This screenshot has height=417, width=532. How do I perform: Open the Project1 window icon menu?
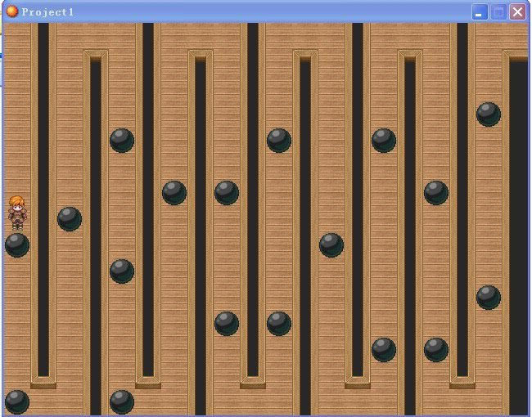click(x=11, y=11)
